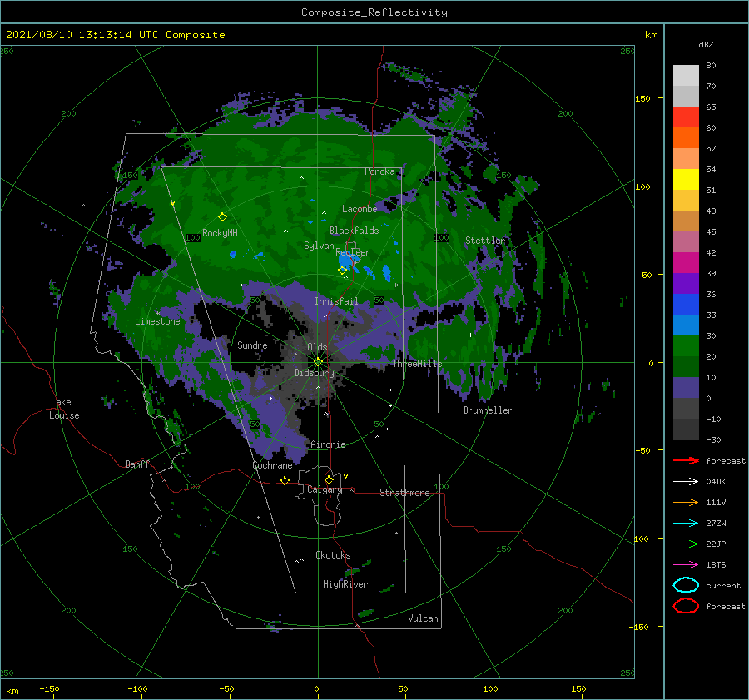Select the lightest gray 70-80 dBZ band
Screen dimensions: 749x700
tap(686, 76)
